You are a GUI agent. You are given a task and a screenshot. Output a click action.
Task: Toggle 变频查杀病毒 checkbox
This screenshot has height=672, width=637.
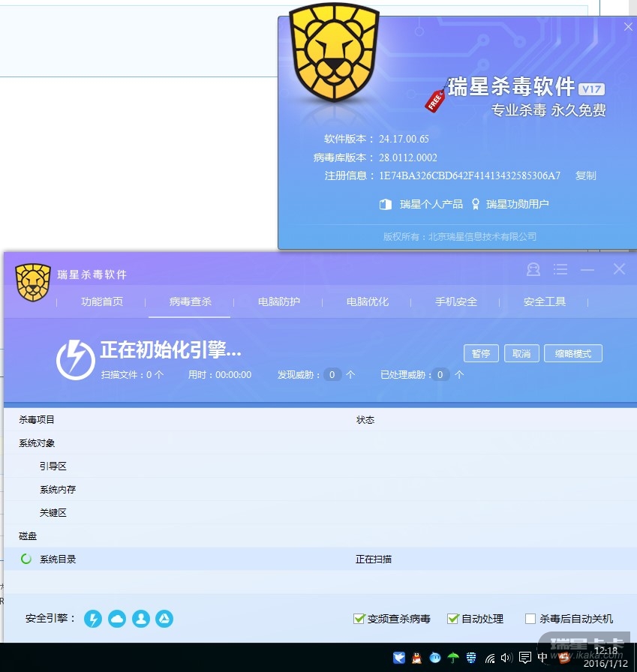tap(359, 619)
